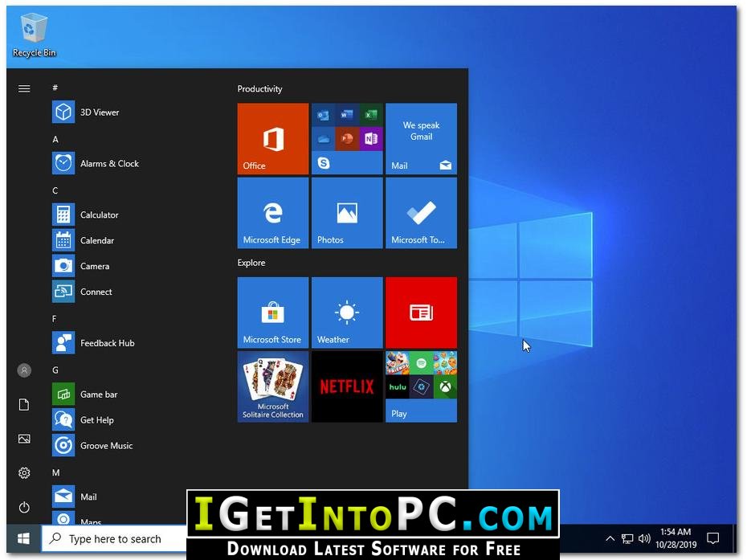747x560 pixels.
Task: Click the 'G' letter header
Action: coord(55,370)
